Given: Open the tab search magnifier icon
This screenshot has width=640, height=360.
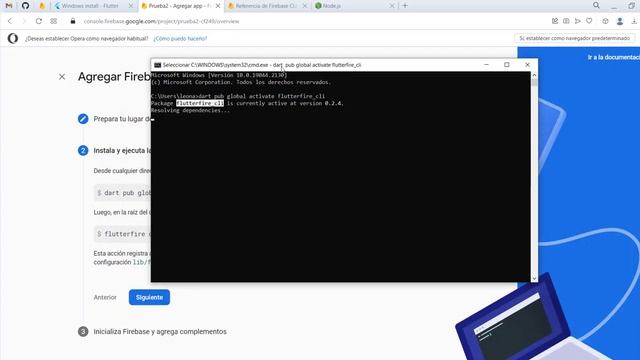Looking at the screenshot, I should [596, 5].
